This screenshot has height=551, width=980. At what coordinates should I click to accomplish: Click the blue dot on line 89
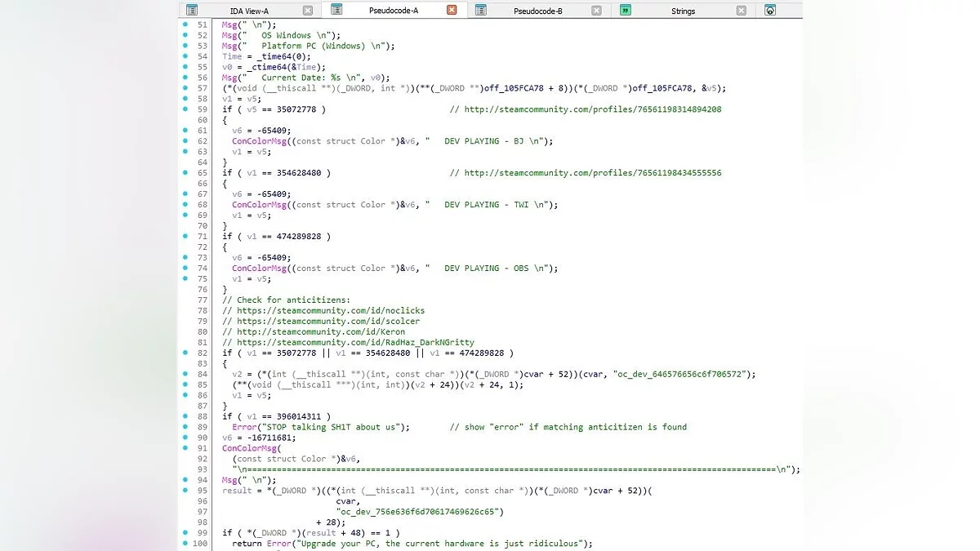pos(185,427)
